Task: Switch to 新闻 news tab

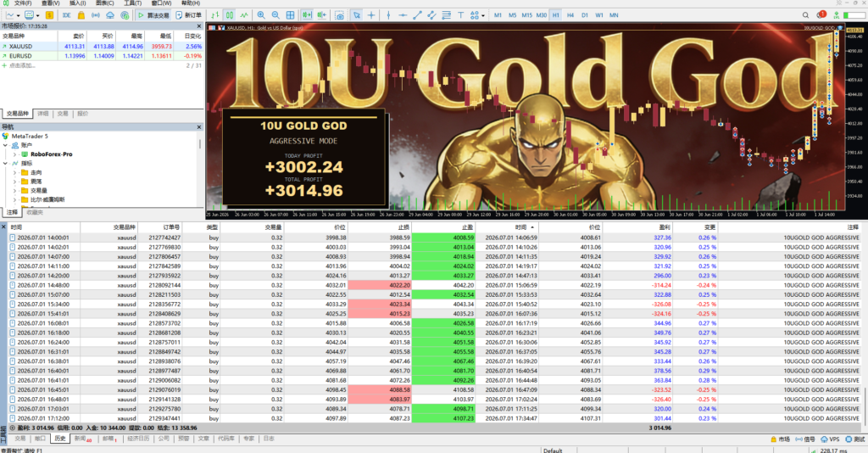Action: pyautogui.click(x=82, y=439)
